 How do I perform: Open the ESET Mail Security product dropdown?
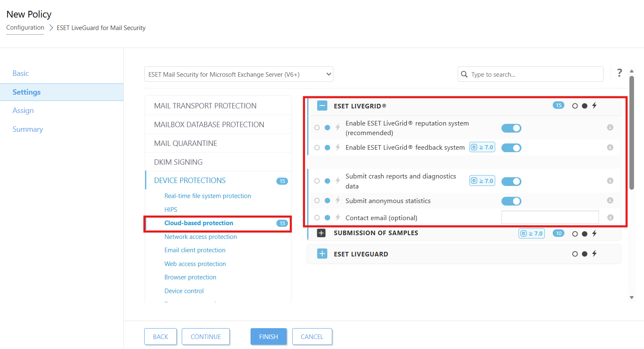coord(238,74)
